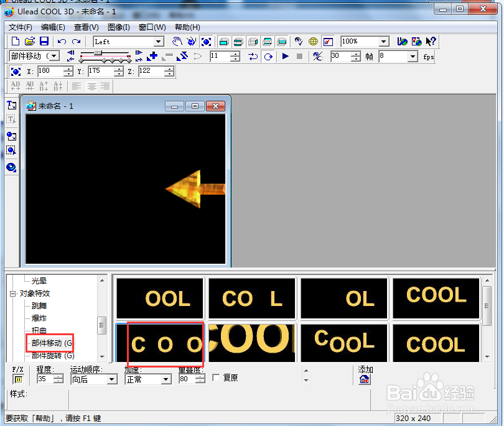
Task: Click the eye-with-slash preview icon near frames
Action: [x=317, y=56]
